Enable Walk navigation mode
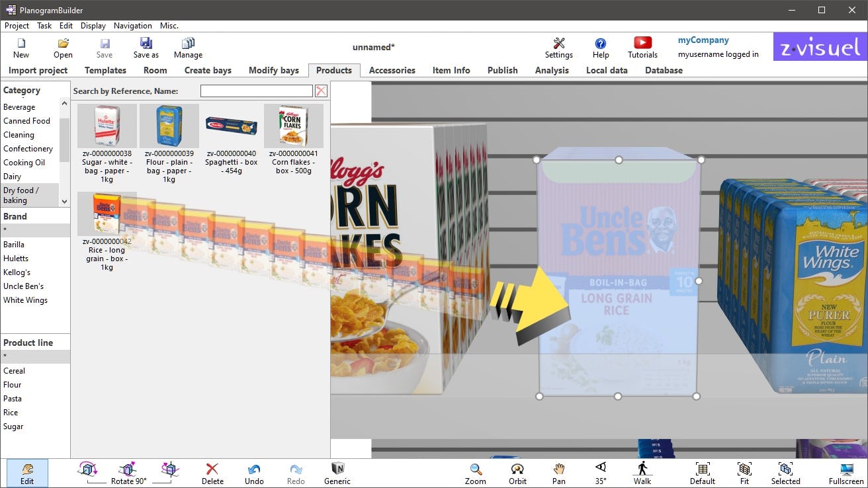Image resolution: width=868 pixels, height=488 pixels. [x=642, y=472]
